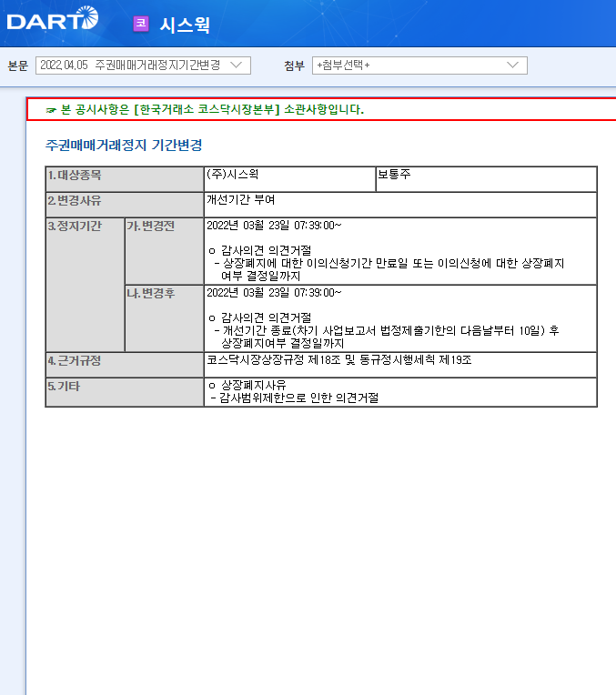Click the 3.정지기간 row label
Image resolution: width=616 pixels, height=695 pixels.
[x=86, y=285]
